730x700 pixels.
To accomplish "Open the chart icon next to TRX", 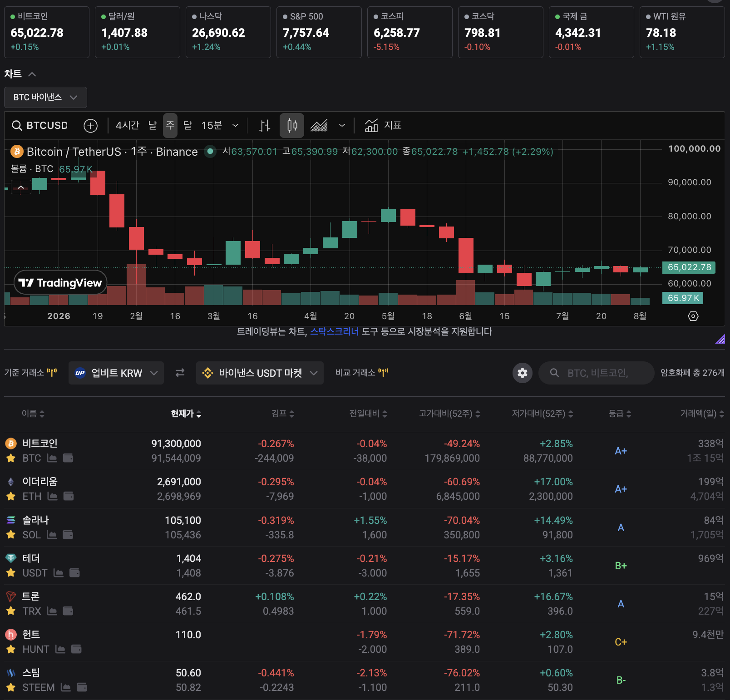I will tap(52, 611).
